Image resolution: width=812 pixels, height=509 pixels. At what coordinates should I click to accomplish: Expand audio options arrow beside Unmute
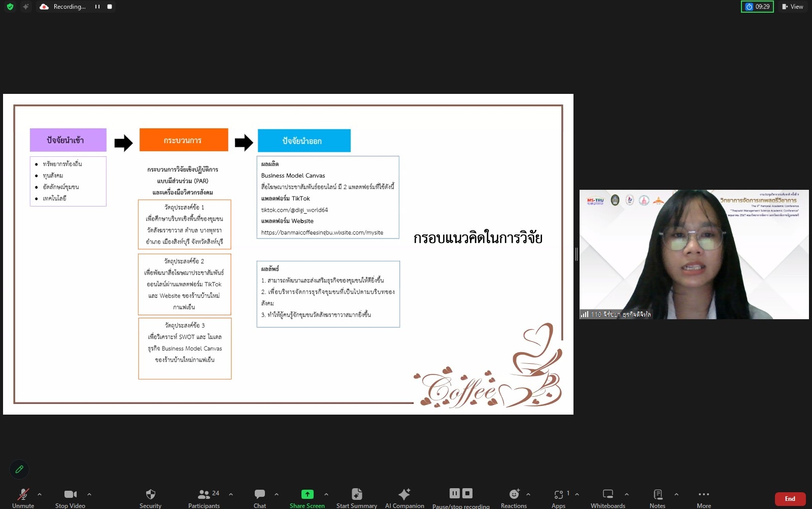coord(40,494)
